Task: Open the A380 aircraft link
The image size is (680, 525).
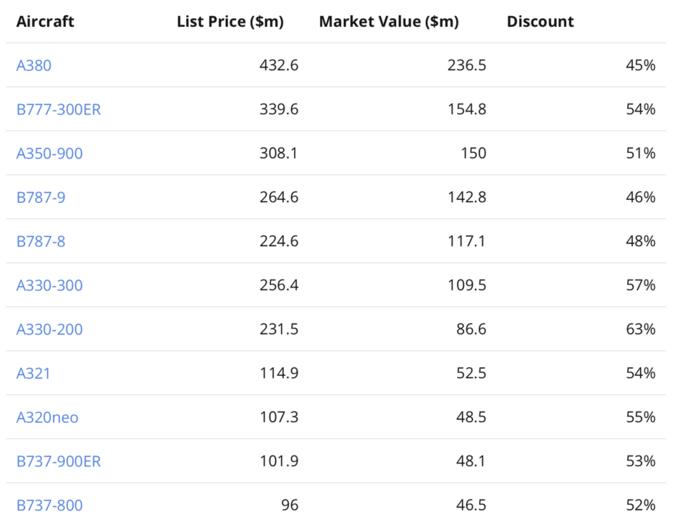Action: 34,65
